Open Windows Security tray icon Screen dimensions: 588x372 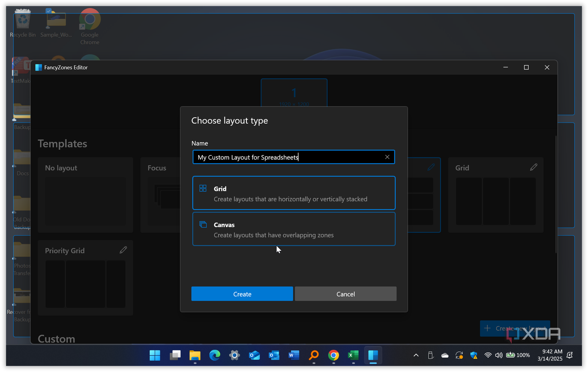click(x=474, y=355)
